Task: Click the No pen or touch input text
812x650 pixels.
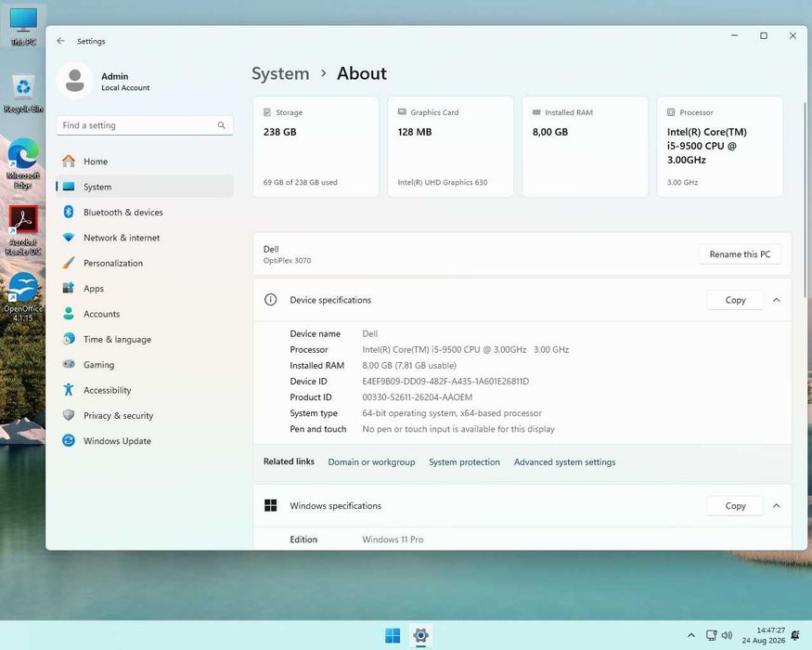Action: (x=458, y=429)
